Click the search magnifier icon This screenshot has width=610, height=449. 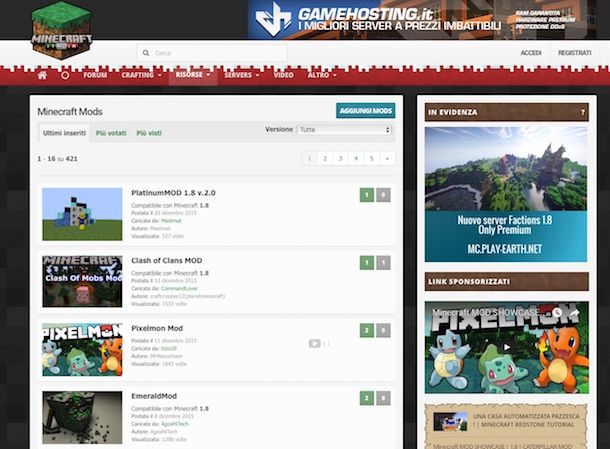click(x=146, y=53)
